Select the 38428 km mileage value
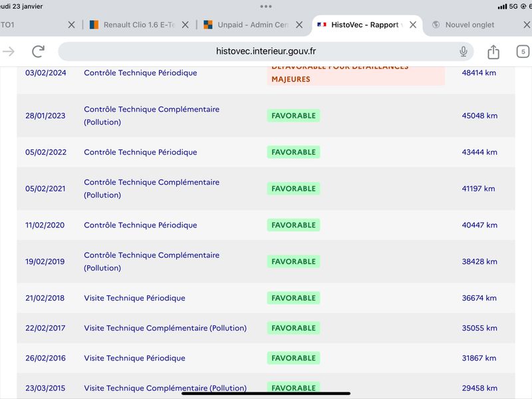532x399 pixels. coord(479,261)
